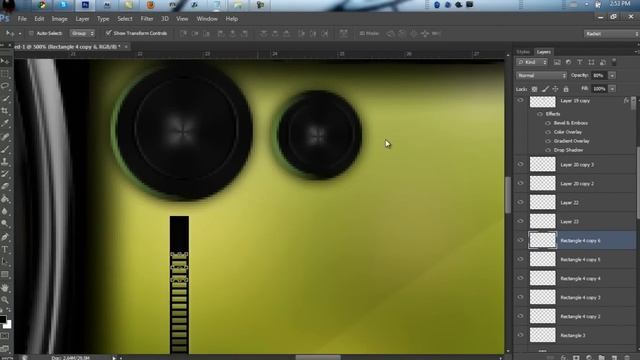This screenshot has width=640, height=360.
Task: Select the Zoom tool
Action: tap(5, 300)
